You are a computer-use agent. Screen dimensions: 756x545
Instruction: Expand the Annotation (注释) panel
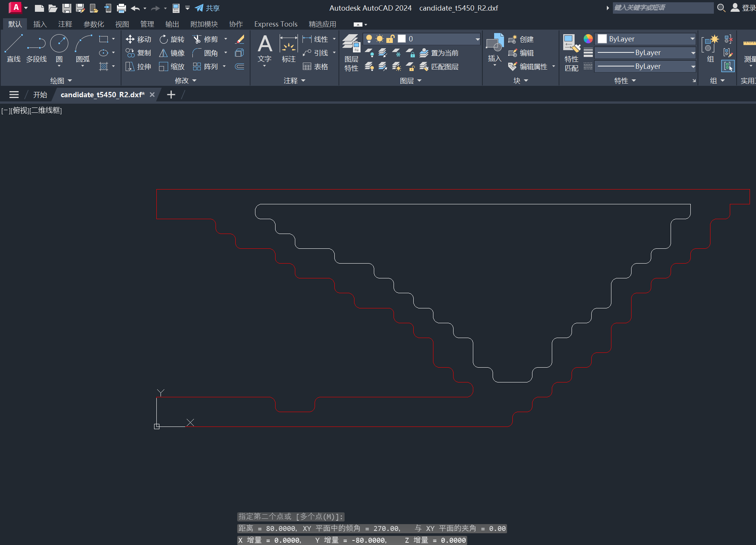pos(295,81)
